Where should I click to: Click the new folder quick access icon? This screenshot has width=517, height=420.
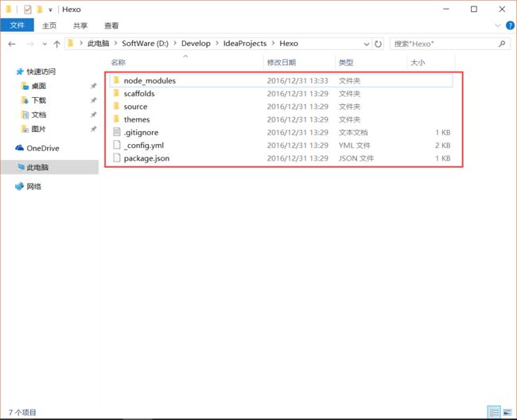[x=40, y=10]
